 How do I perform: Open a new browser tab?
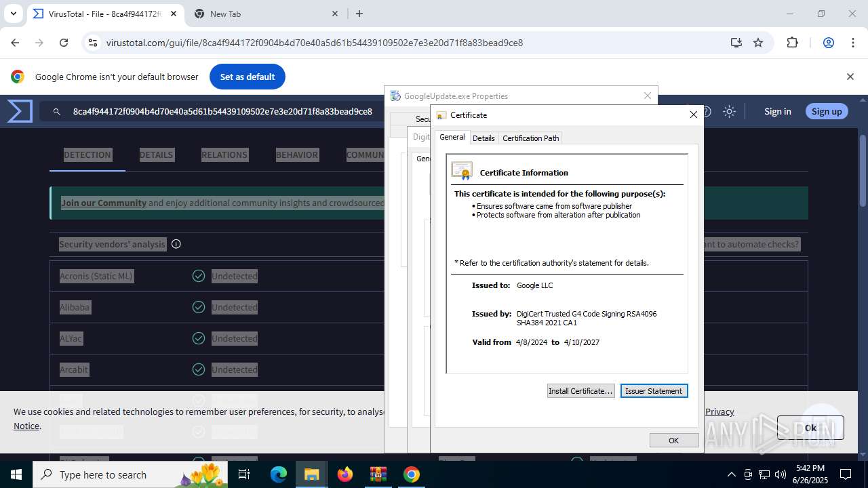coord(359,14)
